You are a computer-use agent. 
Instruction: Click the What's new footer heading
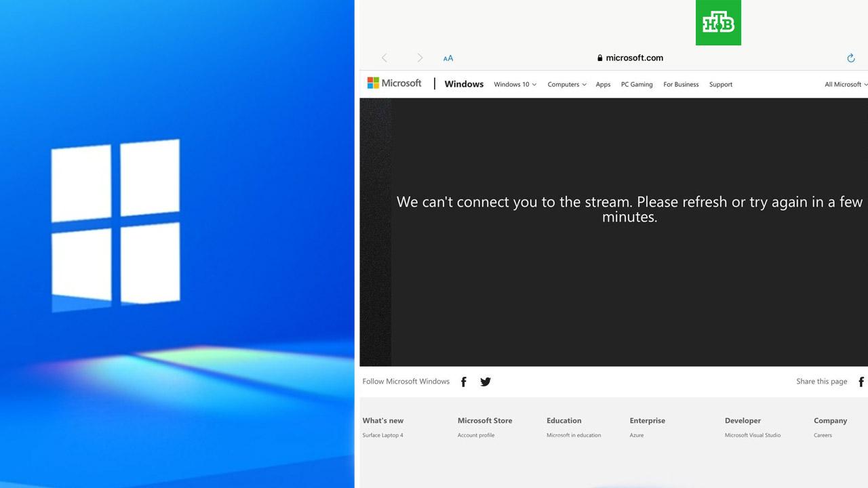(383, 421)
